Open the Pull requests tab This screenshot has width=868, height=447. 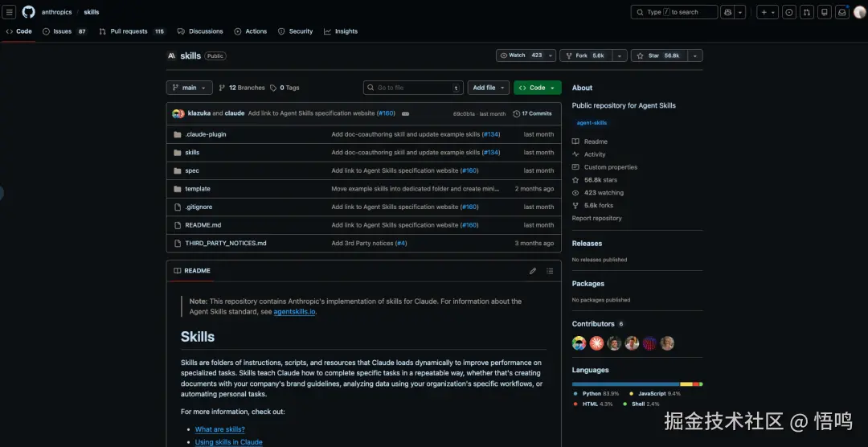(133, 31)
